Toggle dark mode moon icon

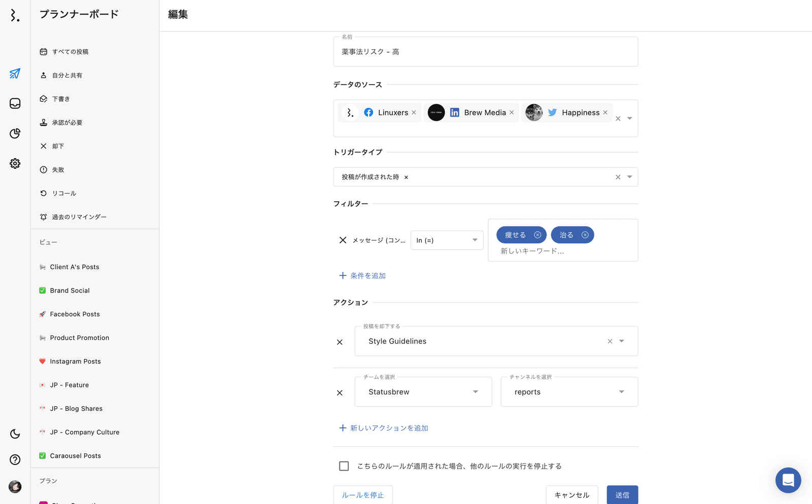click(x=15, y=434)
